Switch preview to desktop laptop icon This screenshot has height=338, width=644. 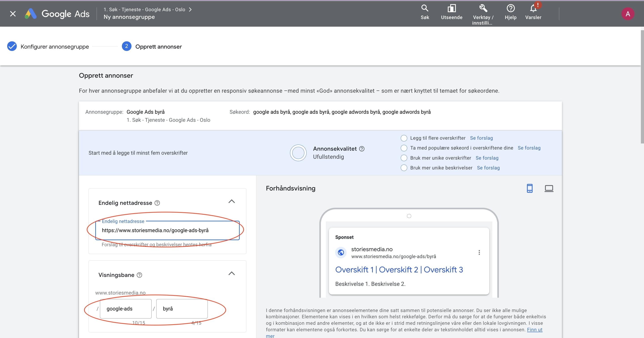click(x=549, y=188)
